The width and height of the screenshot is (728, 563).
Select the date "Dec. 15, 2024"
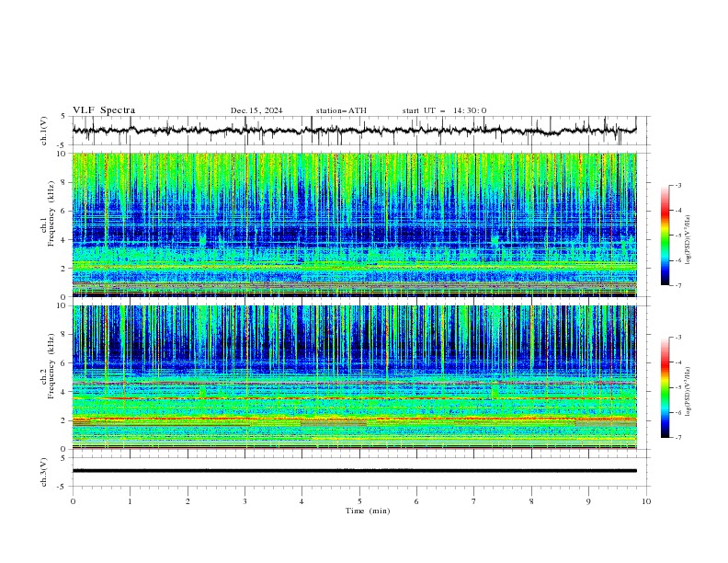pos(256,110)
